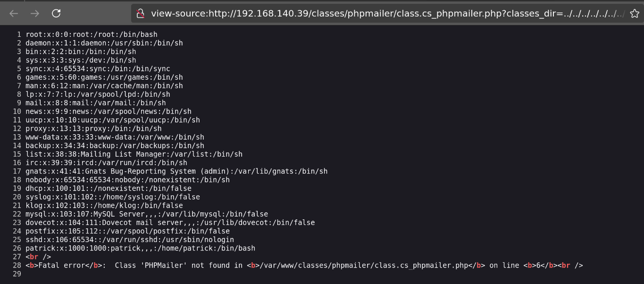Viewport: 644px width, 284px height.
Task: Click the root user entry line
Action: point(92,34)
